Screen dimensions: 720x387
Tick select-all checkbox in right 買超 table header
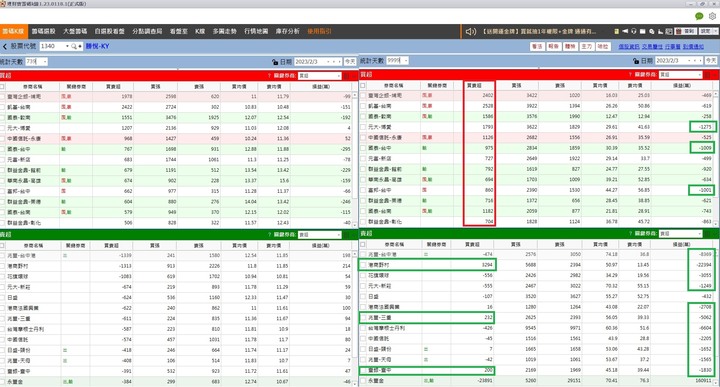pyautogui.click(x=363, y=85)
